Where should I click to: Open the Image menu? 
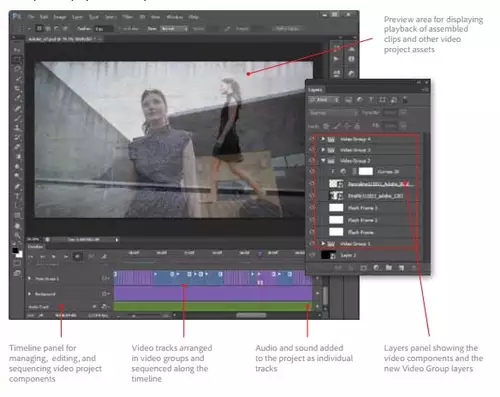[x=59, y=17]
